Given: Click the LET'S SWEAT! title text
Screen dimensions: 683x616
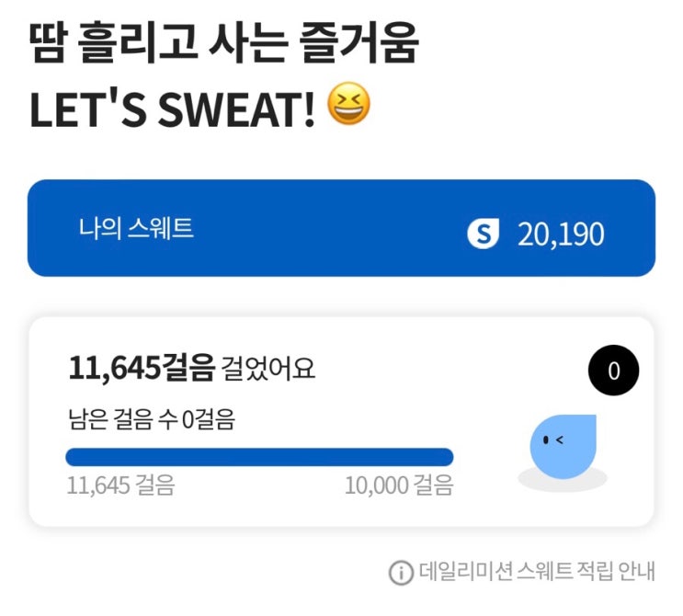Looking at the screenshot, I should tap(173, 108).
